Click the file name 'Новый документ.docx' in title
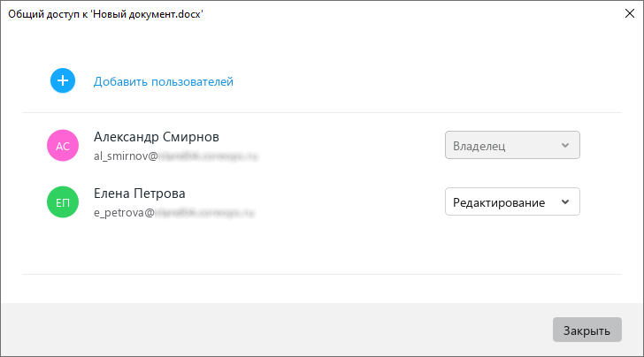This screenshot has width=644, height=357. click(x=148, y=14)
